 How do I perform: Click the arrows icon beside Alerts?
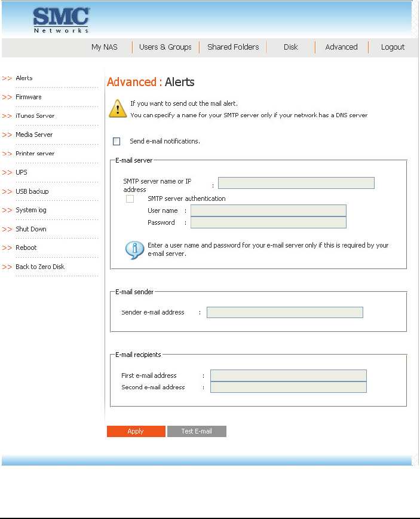pyautogui.click(x=7, y=78)
